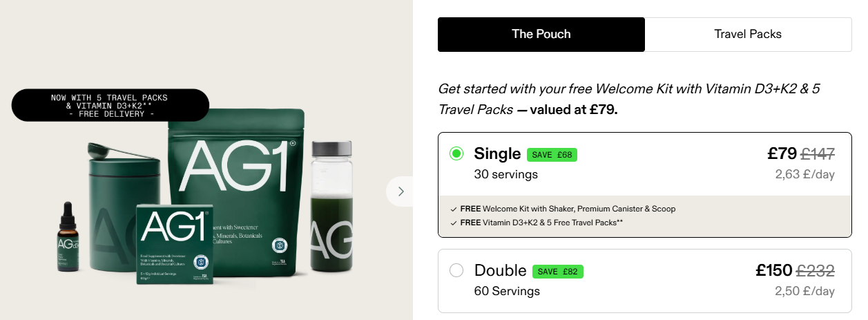Image resolution: width=868 pixels, height=320 pixels.
Task: Click the Double £150 price
Action: click(x=775, y=270)
